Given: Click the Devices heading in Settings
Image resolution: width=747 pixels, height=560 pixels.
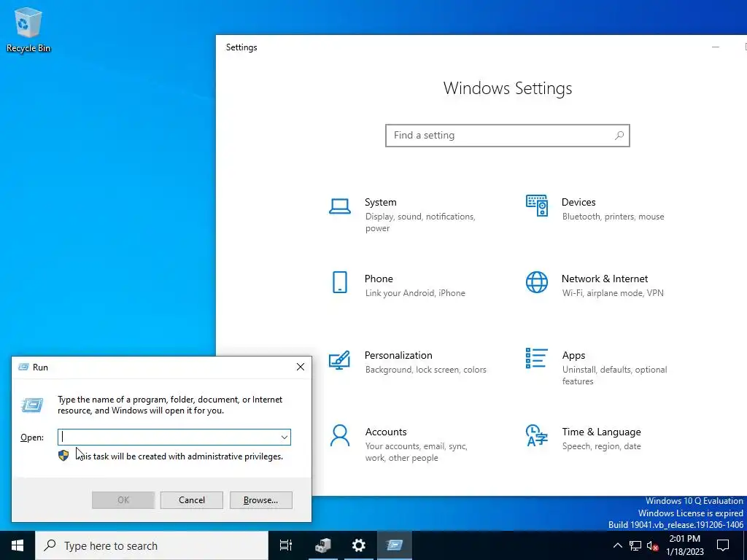Looking at the screenshot, I should pos(578,202).
